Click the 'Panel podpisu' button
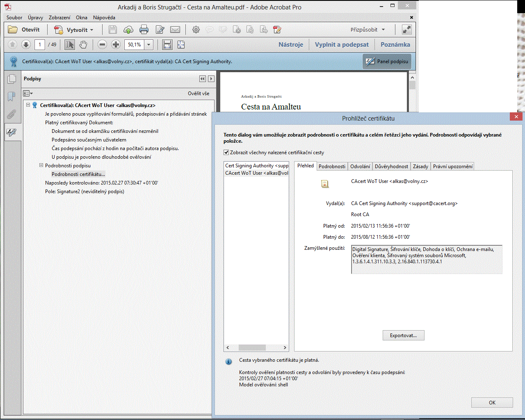Screen dimensions: 525x420 (387, 62)
